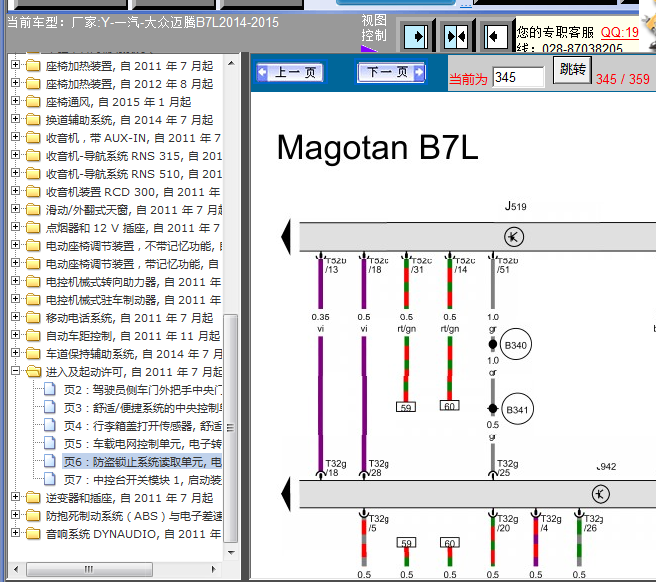Click the current page number field 345
The height and width of the screenshot is (582, 656).
coord(518,77)
